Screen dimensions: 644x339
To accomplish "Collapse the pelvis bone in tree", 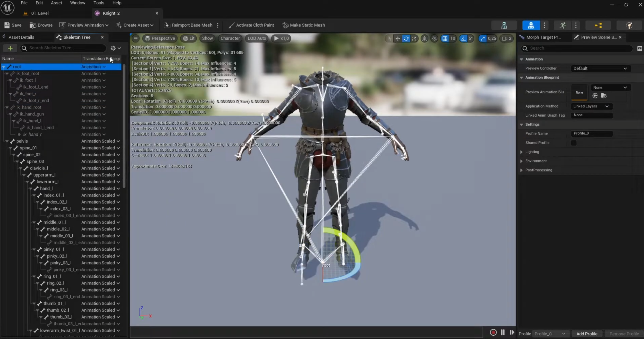I will pos(7,141).
